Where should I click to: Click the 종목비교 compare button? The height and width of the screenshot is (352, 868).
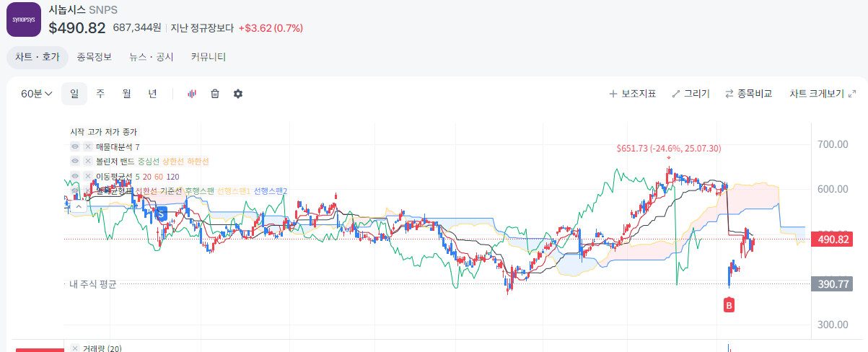(x=748, y=94)
